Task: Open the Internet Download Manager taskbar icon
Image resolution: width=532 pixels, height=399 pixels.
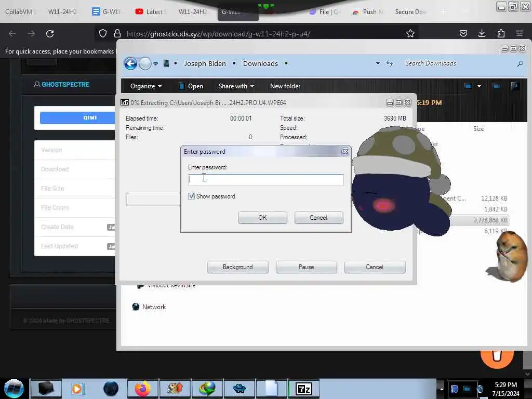Action: (207, 389)
